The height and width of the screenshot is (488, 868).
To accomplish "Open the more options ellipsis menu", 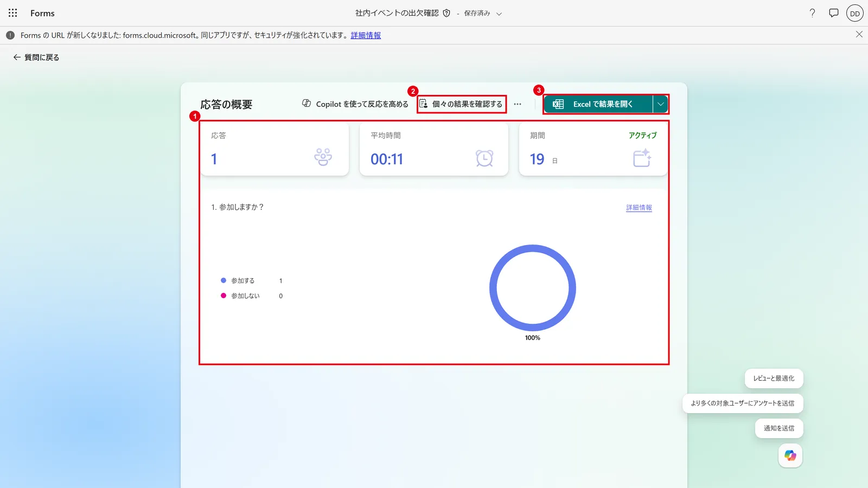I will click(518, 104).
